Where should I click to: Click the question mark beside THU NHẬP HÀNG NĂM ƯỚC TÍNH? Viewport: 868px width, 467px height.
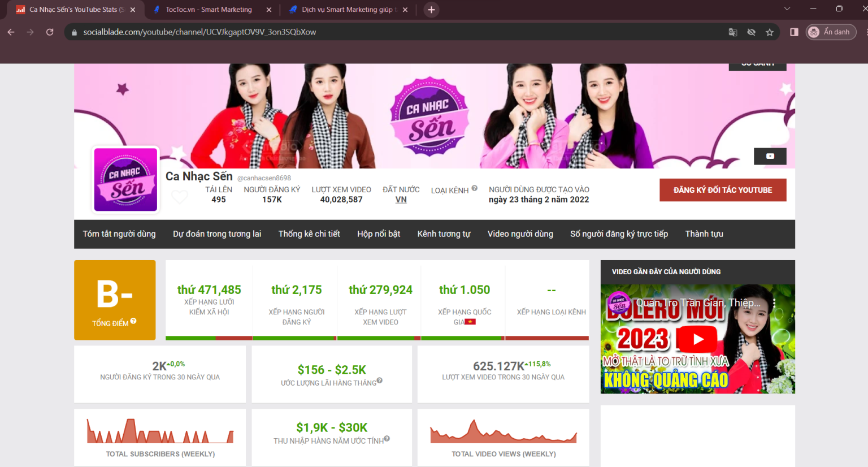(387, 438)
